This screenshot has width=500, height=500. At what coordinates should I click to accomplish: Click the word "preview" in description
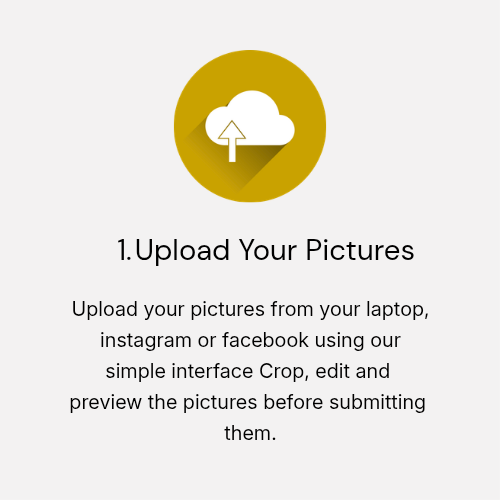pos(105,403)
